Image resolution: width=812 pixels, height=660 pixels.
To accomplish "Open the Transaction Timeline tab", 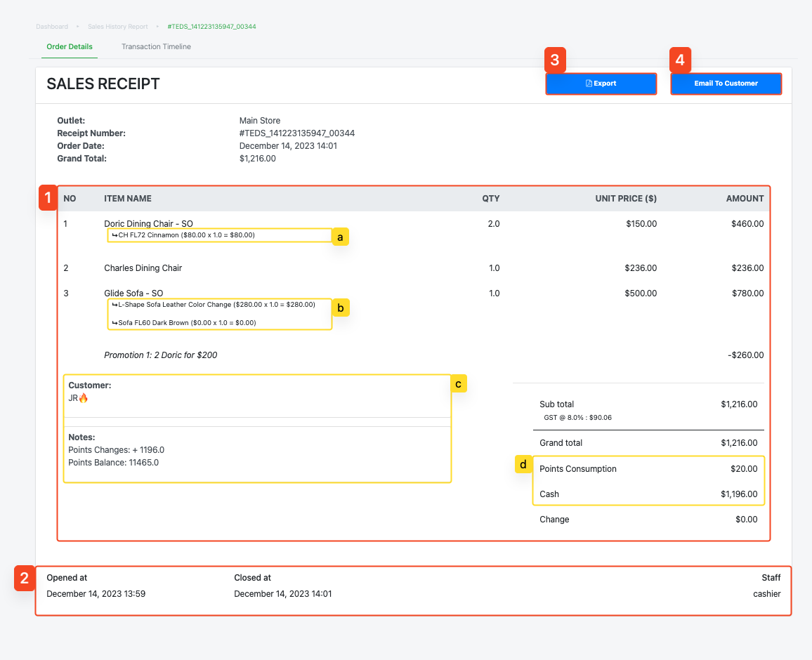I will click(156, 46).
